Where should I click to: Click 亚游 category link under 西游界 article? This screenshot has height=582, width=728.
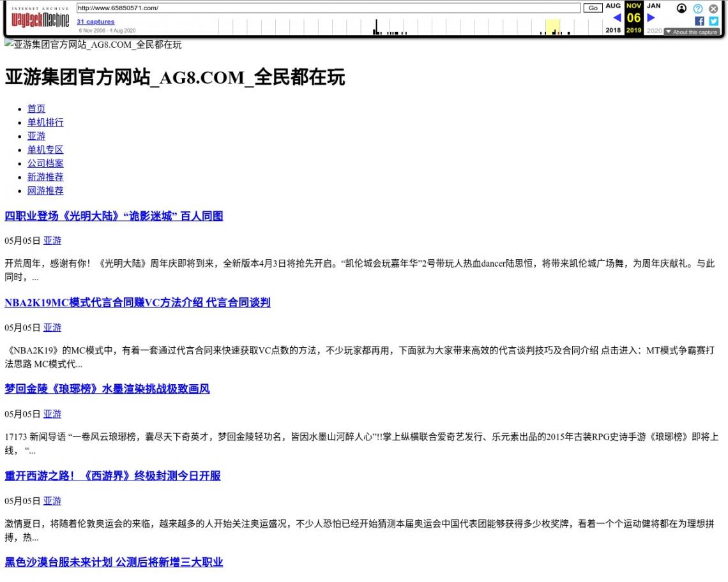[52, 501]
